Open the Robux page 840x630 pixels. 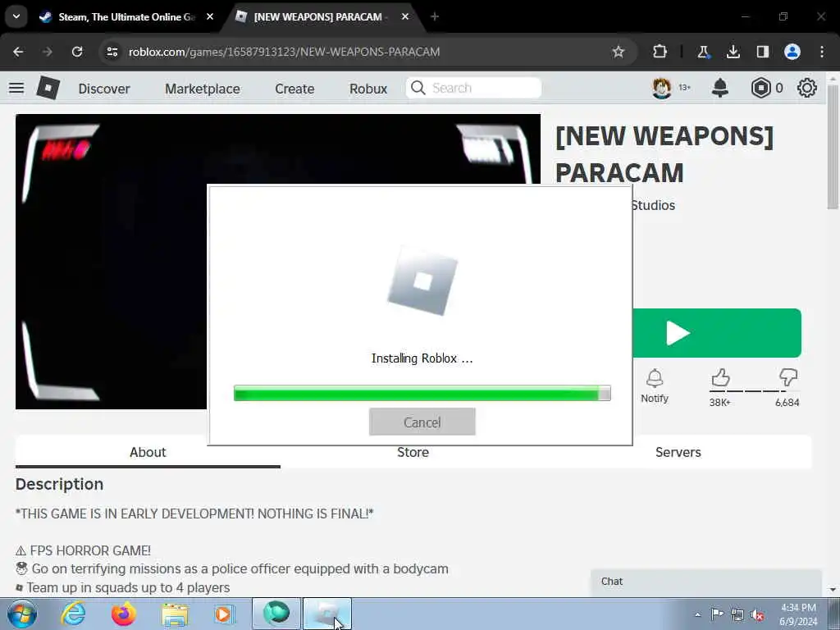pos(368,89)
